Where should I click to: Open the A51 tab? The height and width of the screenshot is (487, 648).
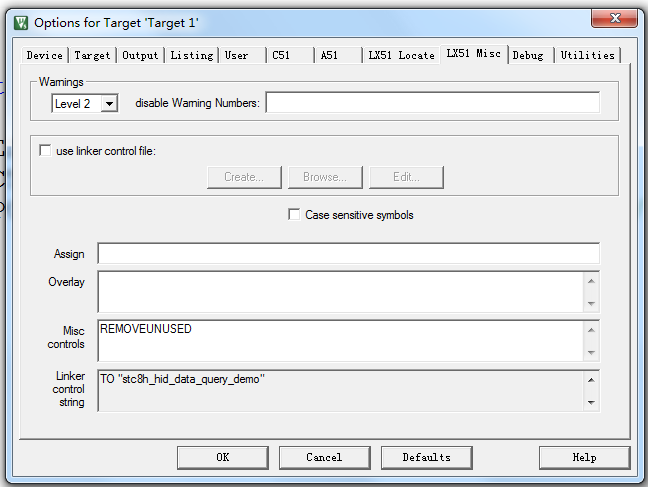click(x=338, y=55)
